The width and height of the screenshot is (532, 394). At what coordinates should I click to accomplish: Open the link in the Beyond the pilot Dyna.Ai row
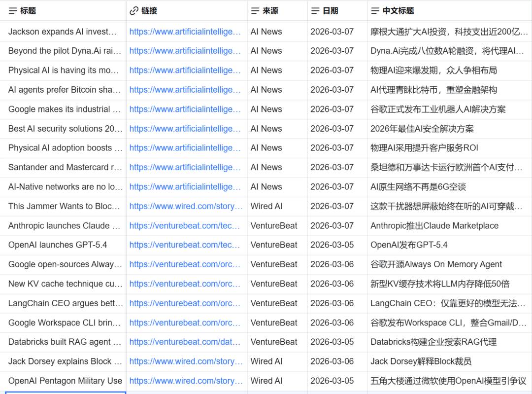pyautogui.click(x=185, y=51)
